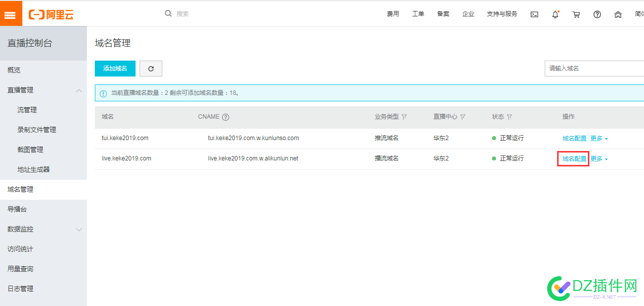Click the 操作 column header
644x306 pixels.
tap(569, 117)
